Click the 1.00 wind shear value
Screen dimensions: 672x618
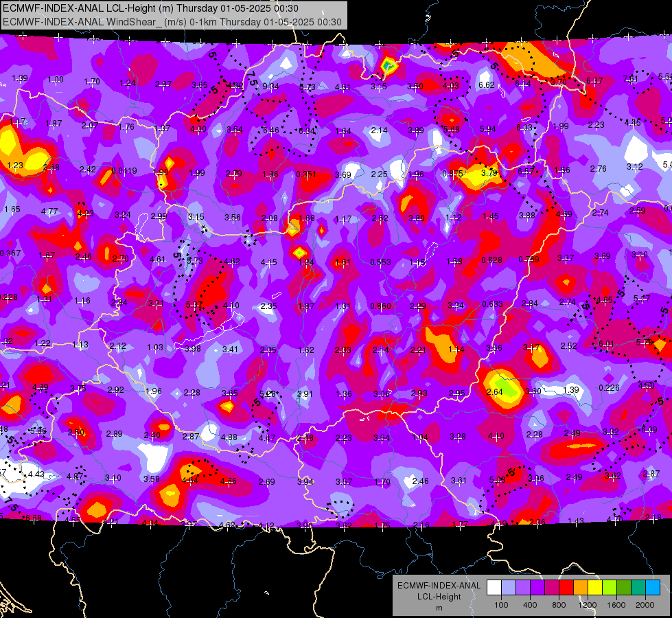point(56,80)
